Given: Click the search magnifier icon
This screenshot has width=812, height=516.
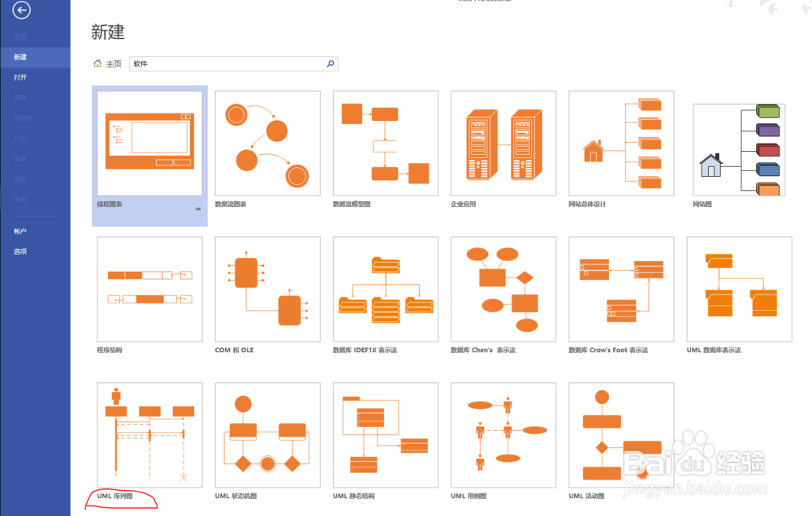Looking at the screenshot, I should (330, 63).
